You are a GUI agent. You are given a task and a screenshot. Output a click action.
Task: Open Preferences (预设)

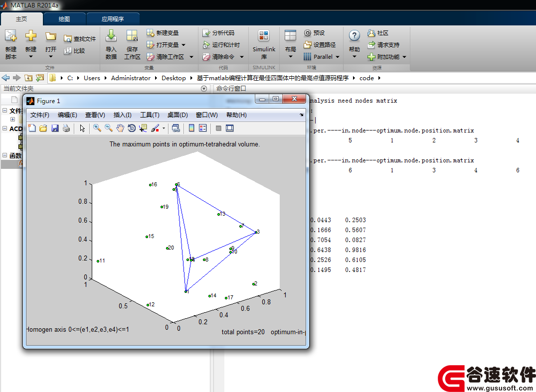[314, 33]
